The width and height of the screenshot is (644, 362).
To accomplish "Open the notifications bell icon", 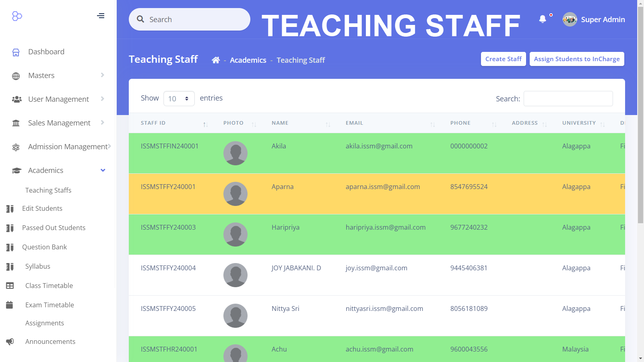I will [543, 19].
